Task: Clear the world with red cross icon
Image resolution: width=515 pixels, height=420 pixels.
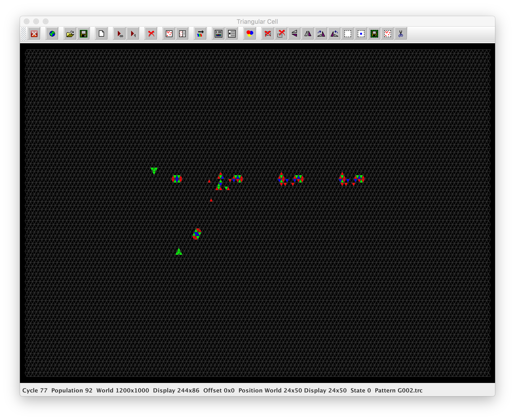Action: click(x=151, y=34)
